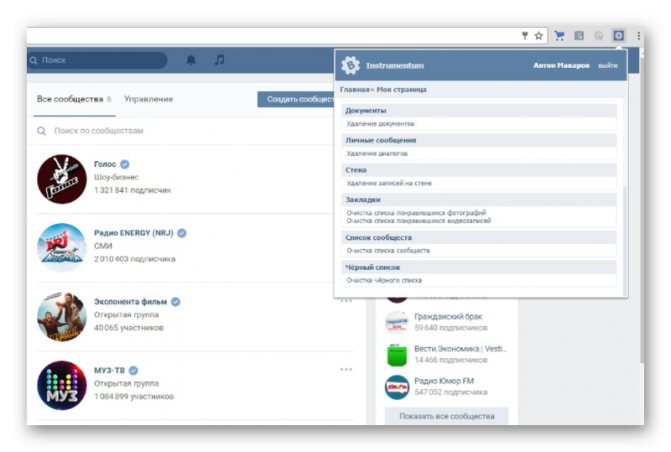Click the key icon in address bar

coord(525,36)
